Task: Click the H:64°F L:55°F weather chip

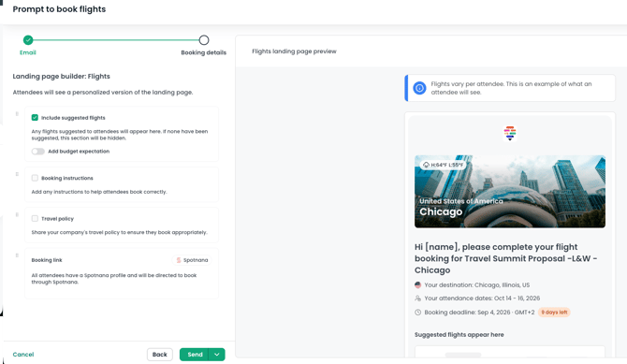Action: tap(443, 165)
